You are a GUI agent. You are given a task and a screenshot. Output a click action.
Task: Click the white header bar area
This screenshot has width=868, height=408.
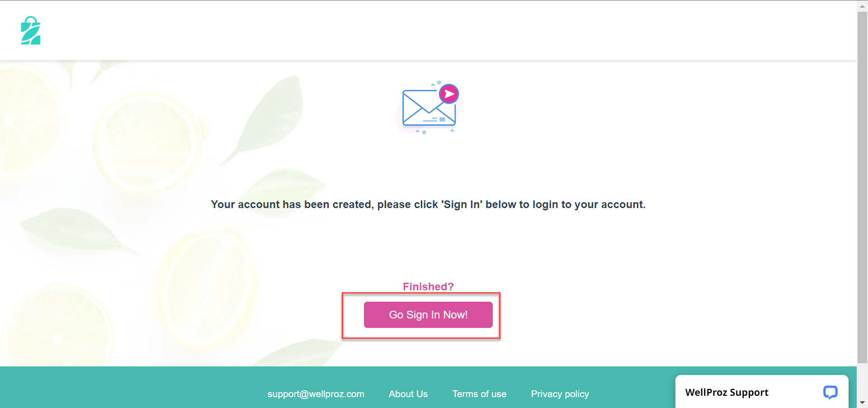(x=428, y=30)
